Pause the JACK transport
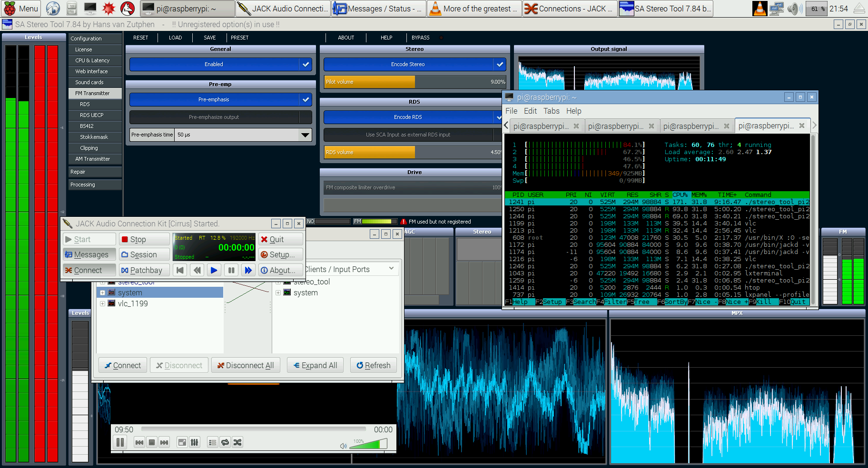The height and width of the screenshot is (468, 868). [231, 270]
